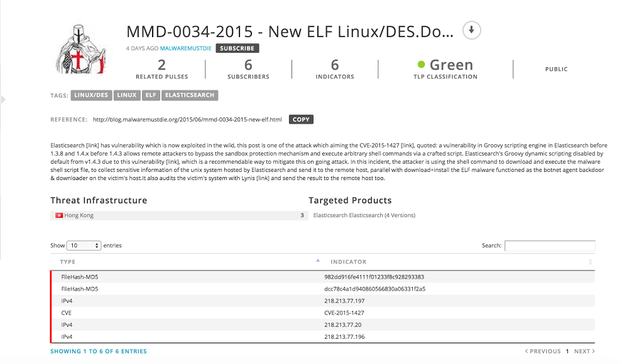Click FileHash-MD5 type for dcc78c4a hash
This screenshot has height=364, width=622.
(80, 289)
